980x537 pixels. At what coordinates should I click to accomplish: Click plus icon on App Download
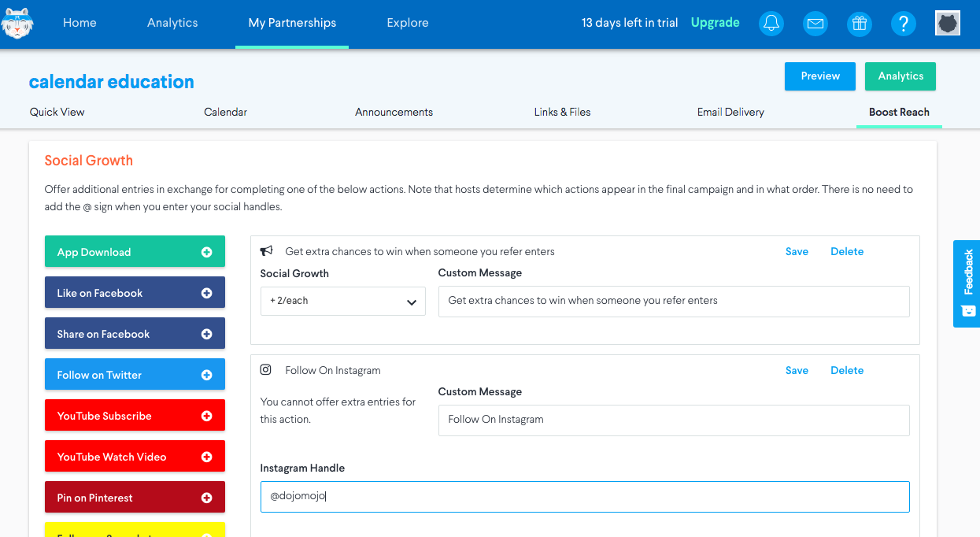tap(206, 252)
